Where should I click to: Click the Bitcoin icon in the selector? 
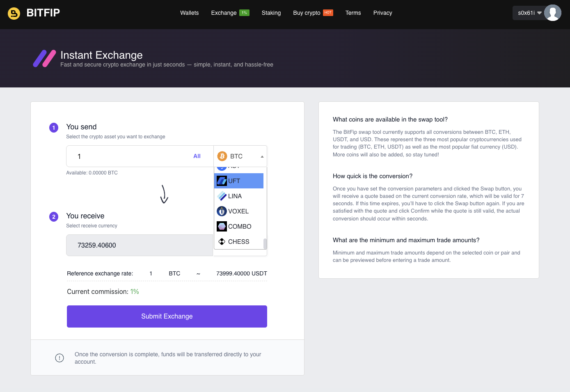(222, 156)
